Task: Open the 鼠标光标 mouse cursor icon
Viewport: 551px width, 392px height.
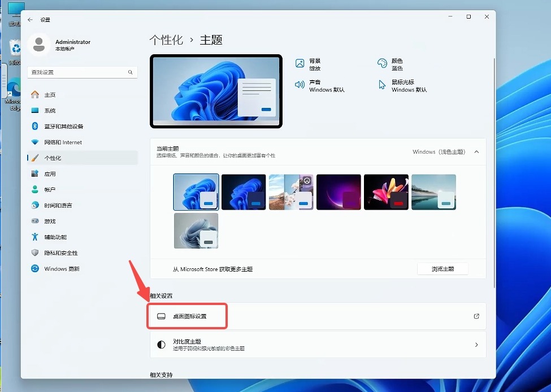Action: pos(382,85)
